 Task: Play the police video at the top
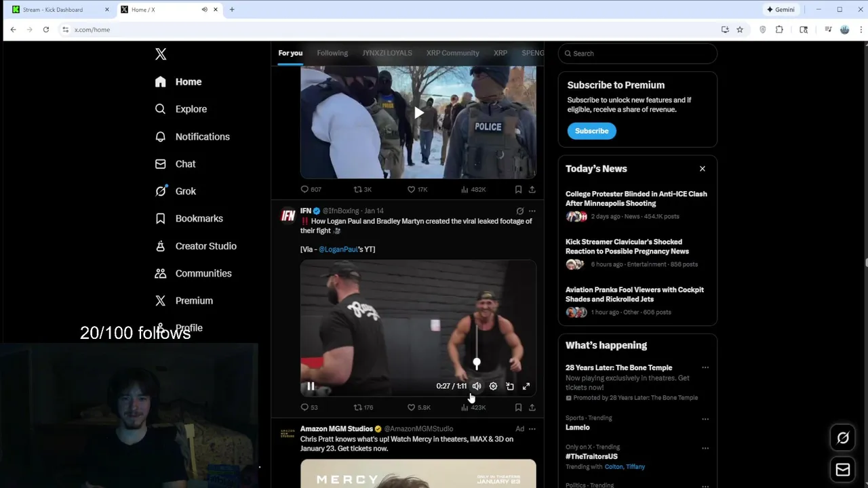(418, 113)
